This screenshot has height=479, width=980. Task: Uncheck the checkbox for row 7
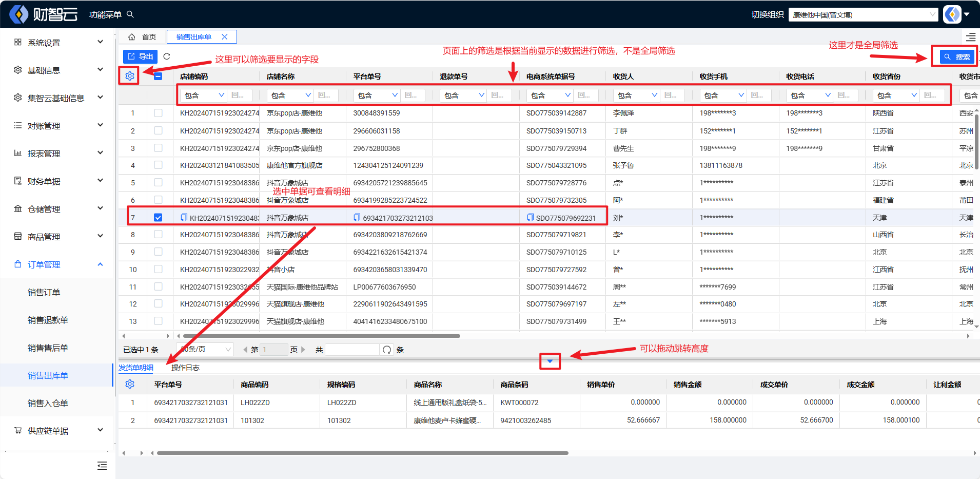(158, 218)
